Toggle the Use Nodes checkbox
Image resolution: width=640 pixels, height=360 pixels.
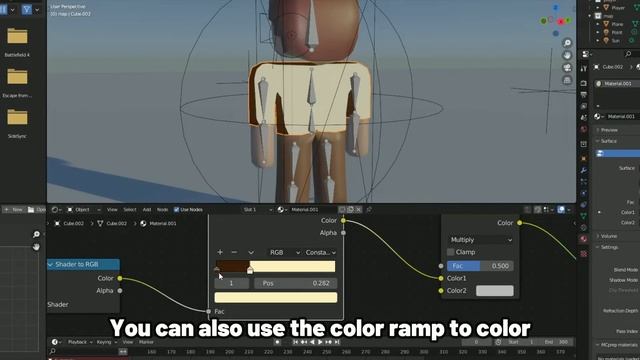coord(176,209)
